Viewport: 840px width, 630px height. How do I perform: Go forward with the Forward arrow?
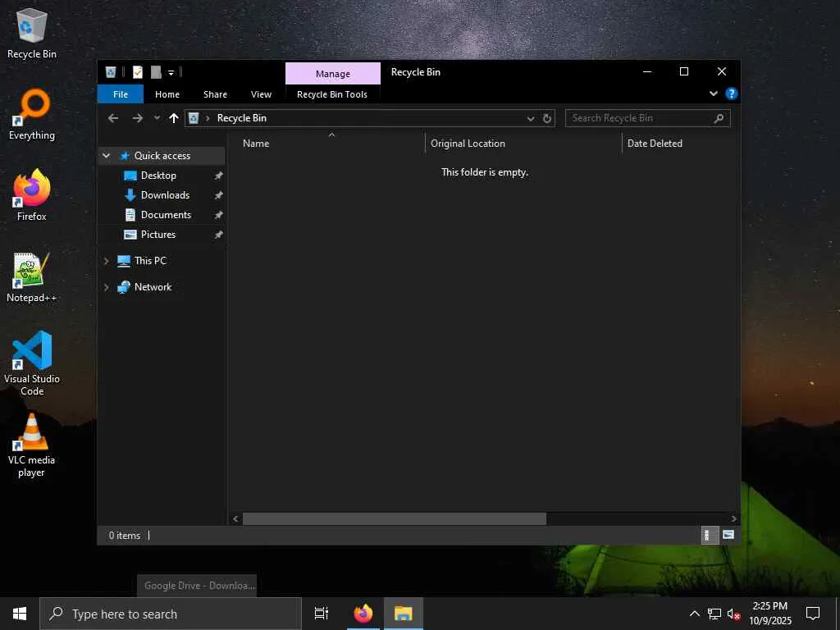[x=138, y=118]
